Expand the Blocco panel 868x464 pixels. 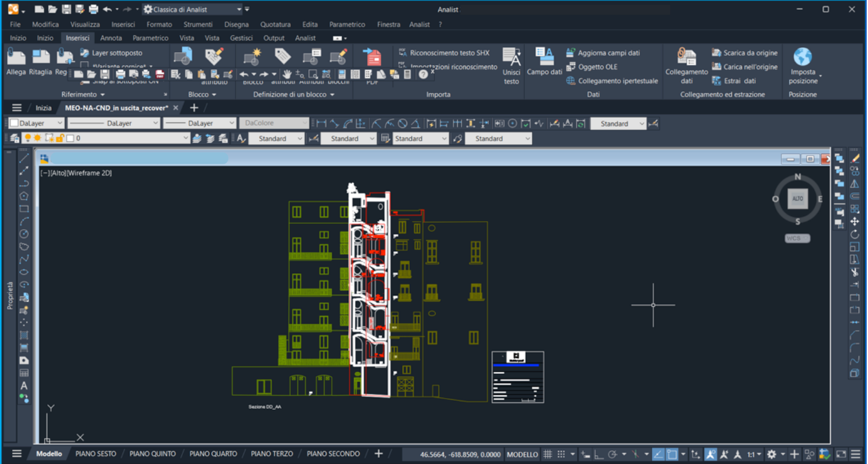[202, 95]
